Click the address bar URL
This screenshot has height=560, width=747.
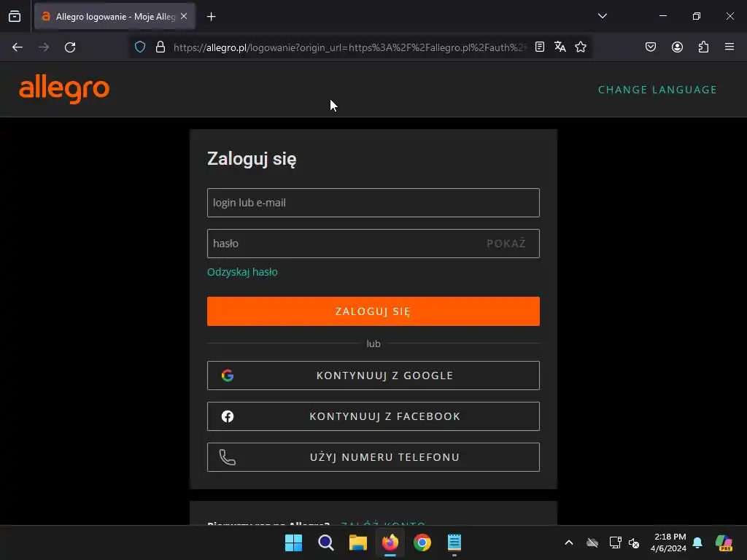point(350,47)
